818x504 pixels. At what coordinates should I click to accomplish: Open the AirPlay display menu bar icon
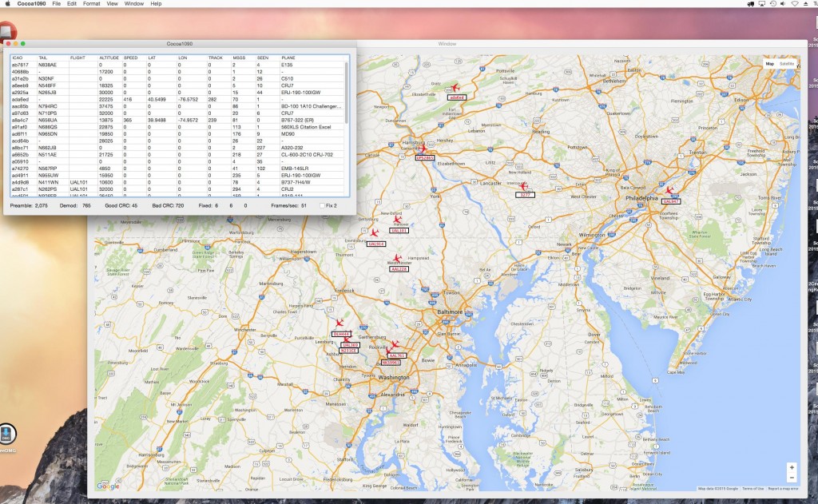coord(761,4)
